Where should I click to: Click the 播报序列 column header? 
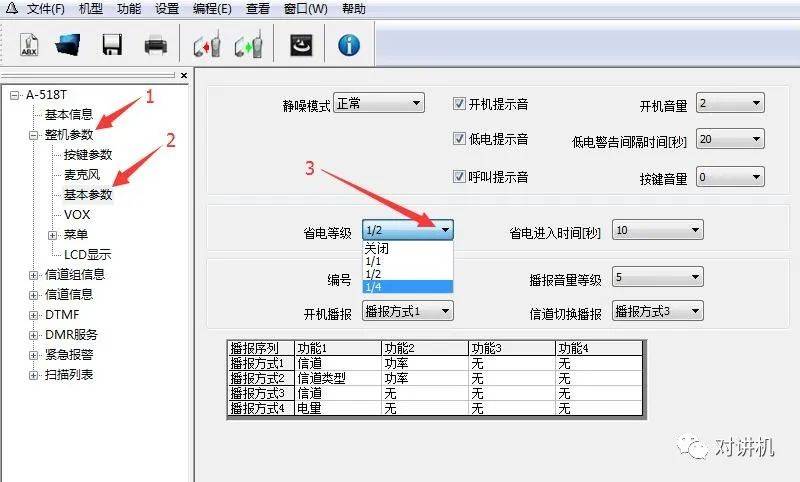click(261, 348)
